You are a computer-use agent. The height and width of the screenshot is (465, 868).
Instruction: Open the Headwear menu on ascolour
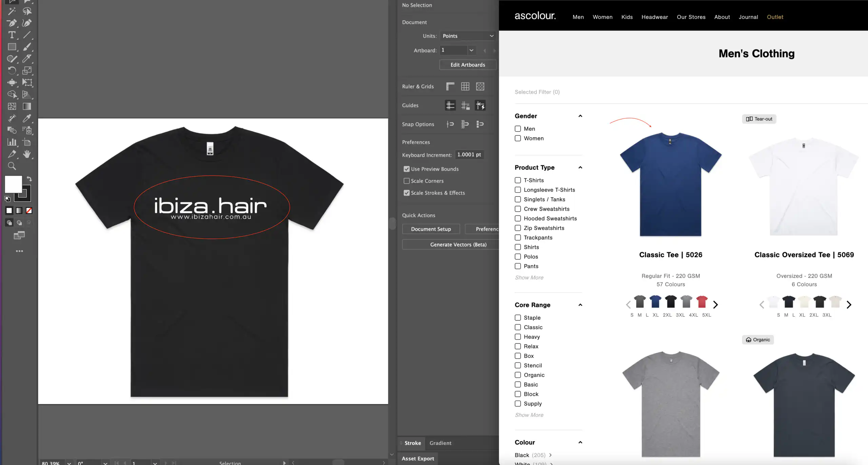(x=654, y=17)
